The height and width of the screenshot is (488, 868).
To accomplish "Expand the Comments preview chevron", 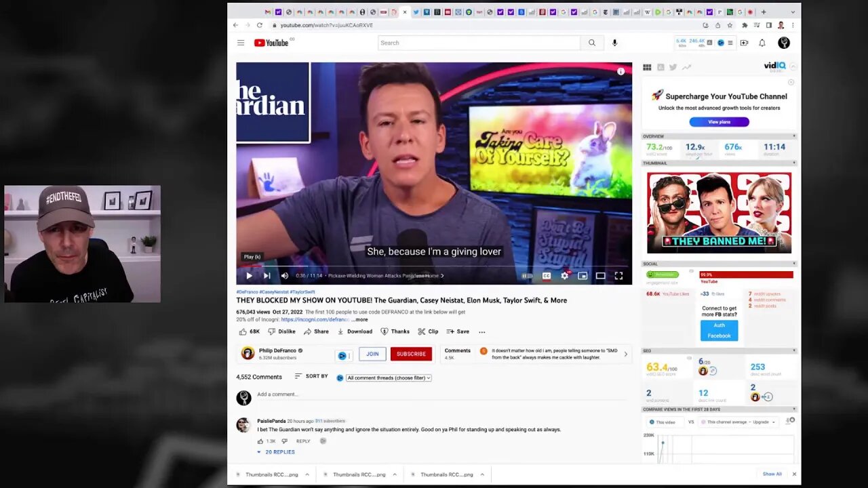I will pos(625,354).
